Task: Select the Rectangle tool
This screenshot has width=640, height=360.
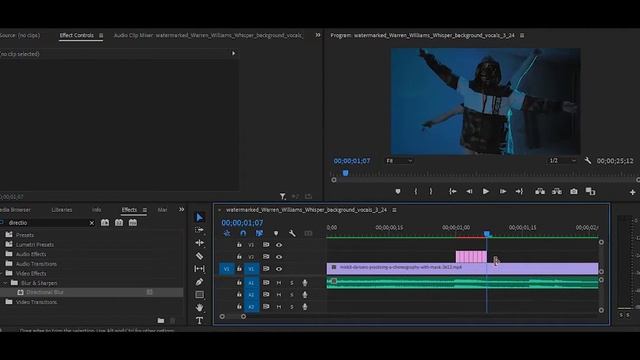Action: tap(199, 294)
